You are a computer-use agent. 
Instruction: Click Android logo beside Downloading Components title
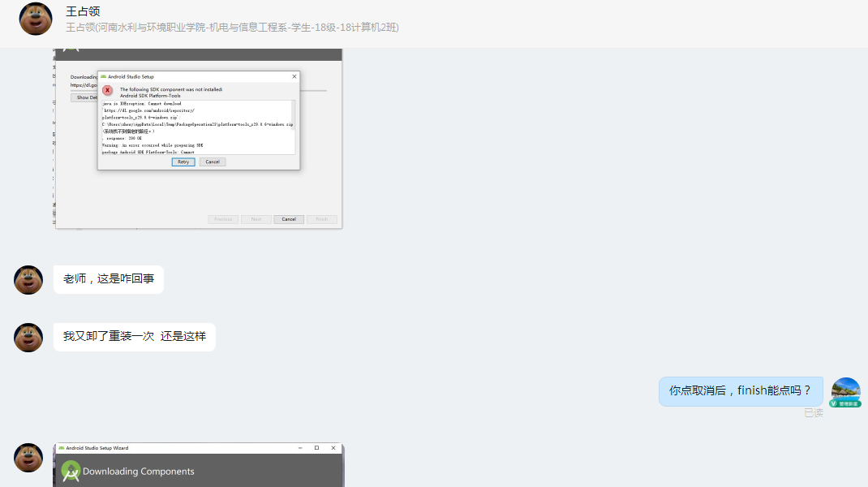(71, 471)
